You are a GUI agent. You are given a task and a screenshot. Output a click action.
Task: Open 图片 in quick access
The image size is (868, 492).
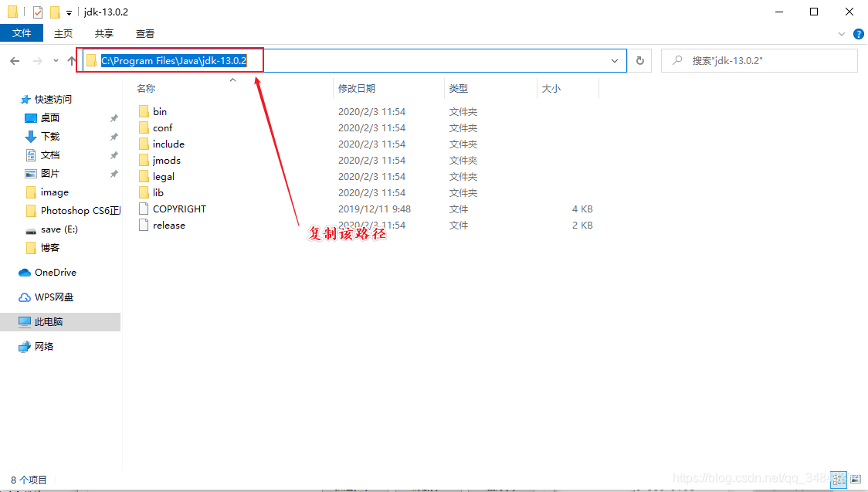tap(50, 173)
